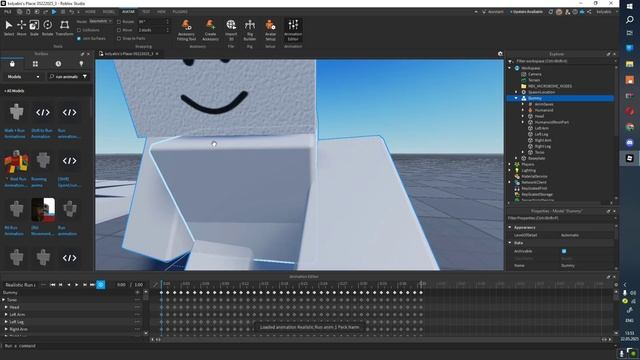Click the Update Available link
640x360 pixels.
tap(527, 12)
